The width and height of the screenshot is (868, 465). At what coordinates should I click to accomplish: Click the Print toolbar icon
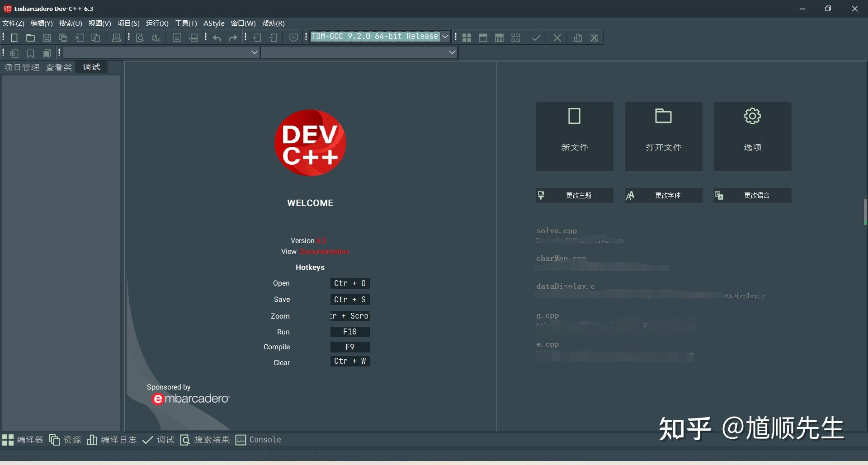(x=116, y=38)
